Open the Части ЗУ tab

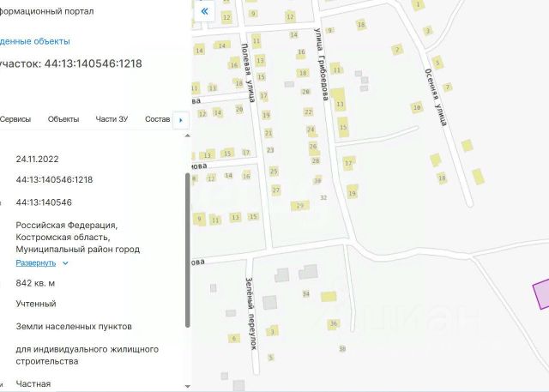coord(112,119)
